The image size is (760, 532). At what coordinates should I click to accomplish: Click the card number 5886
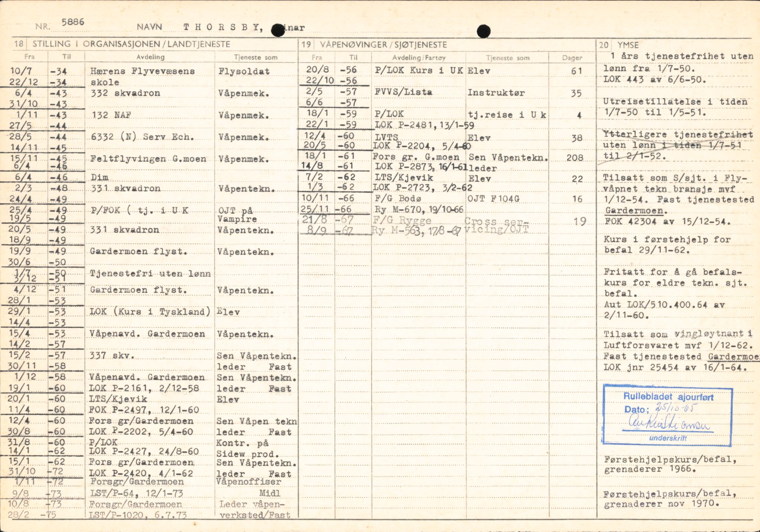pos(73,22)
